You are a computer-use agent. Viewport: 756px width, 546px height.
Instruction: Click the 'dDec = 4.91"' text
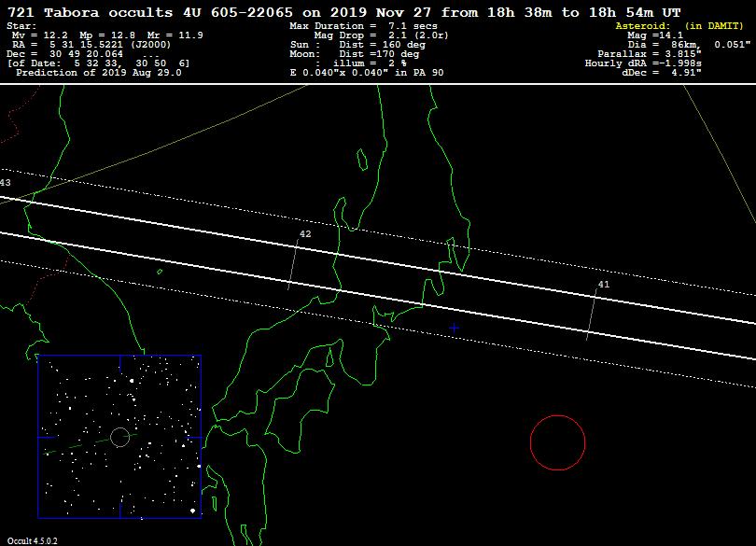662,73
